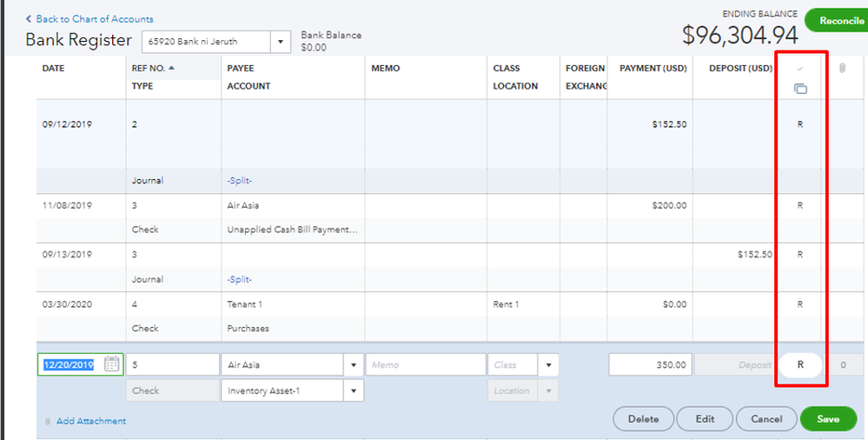The height and width of the screenshot is (440, 868).
Task: Click the paperclip attachment column icon
Action: click(x=842, y=69)
